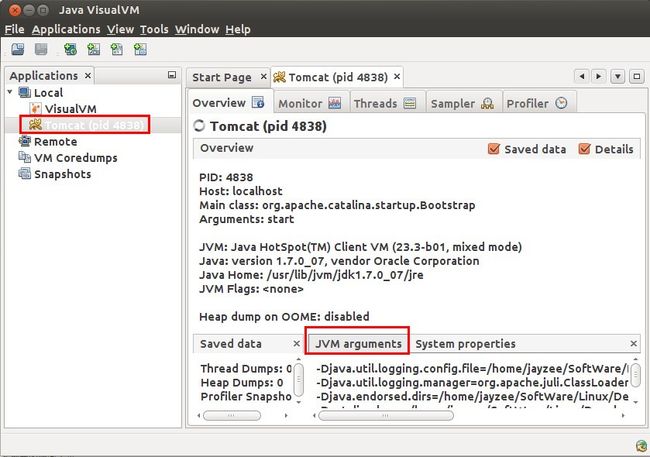Toggle the Details checkbox
This screenshot has width=650, height=457.
tap(584, 149)
